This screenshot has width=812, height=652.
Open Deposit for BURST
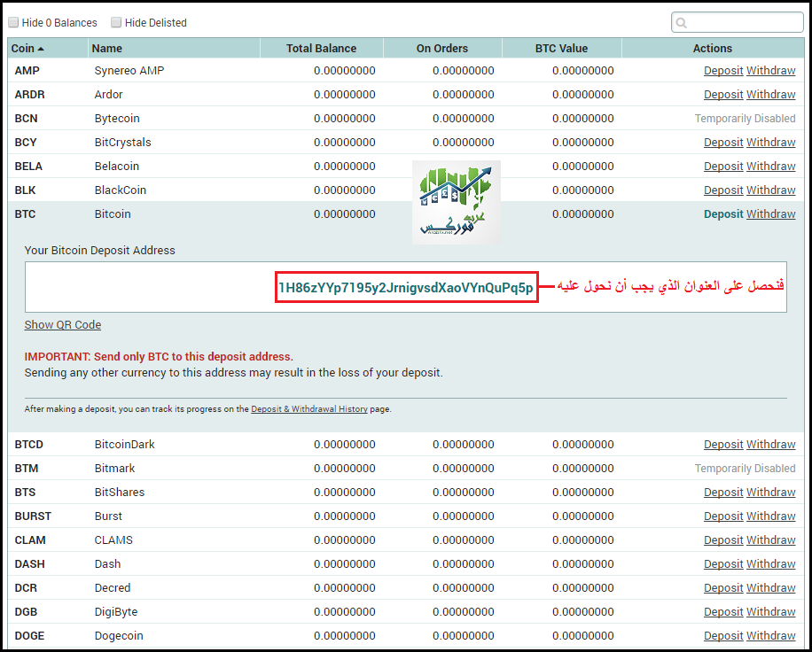(x=723, y=516)
